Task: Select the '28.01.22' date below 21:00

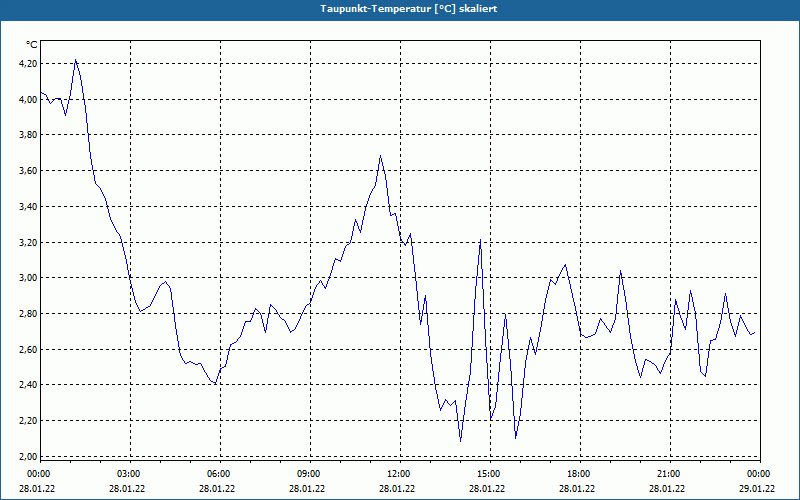Action: coord(667,488)
